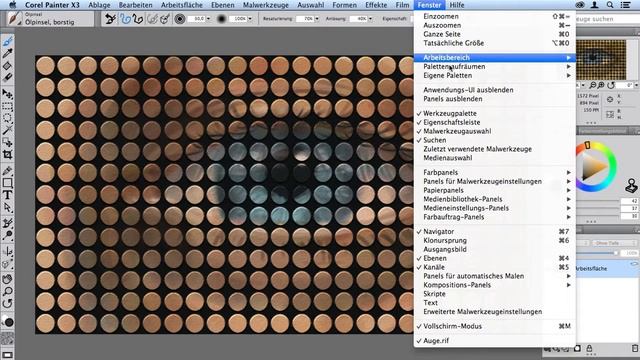Click the saturation value triangle
The width and height of the screenshot is (640, 360).
point(593,167)
